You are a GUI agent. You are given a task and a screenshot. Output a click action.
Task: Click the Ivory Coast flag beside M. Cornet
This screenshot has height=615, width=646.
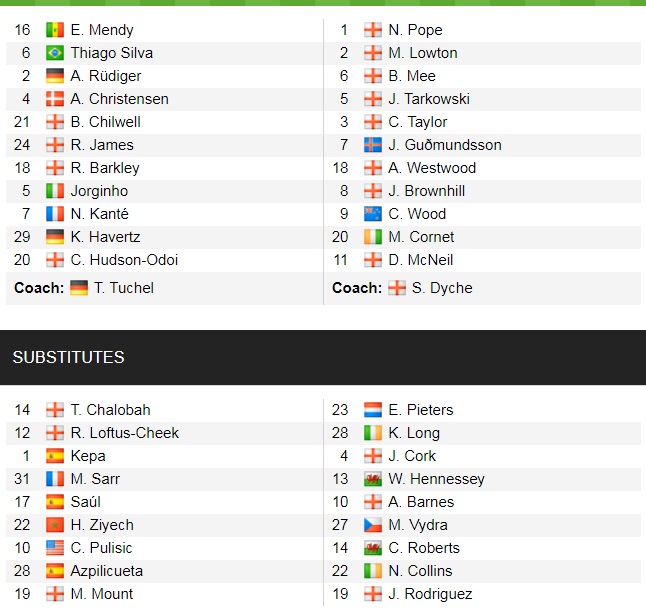click(372, 237)
